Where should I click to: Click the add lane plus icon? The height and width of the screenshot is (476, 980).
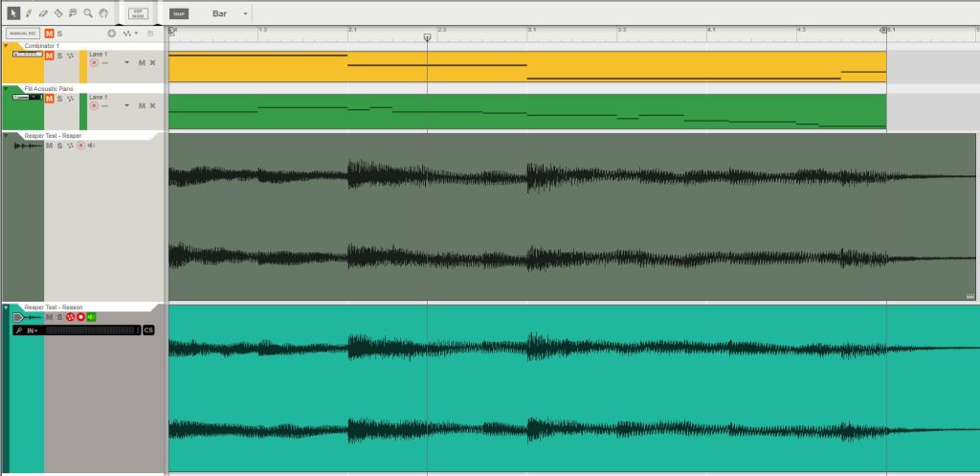(111, 34)
